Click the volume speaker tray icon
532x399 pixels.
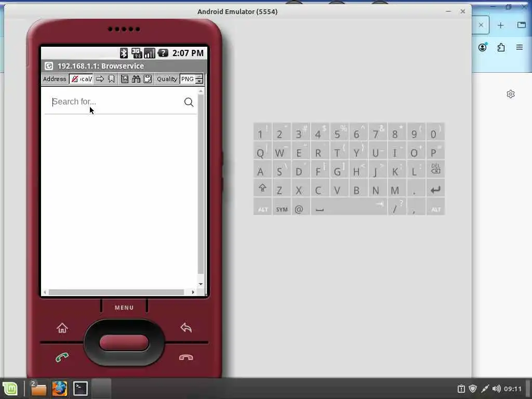[496, 389]
